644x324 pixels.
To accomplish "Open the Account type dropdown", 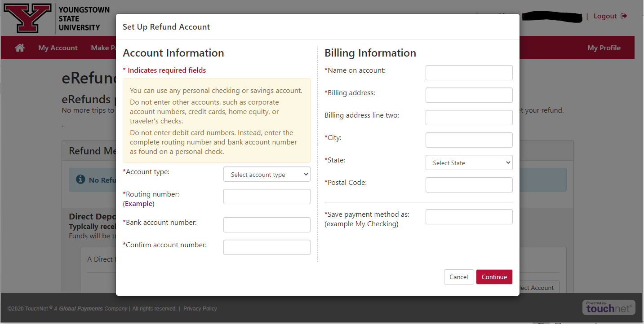I will 267,174.
